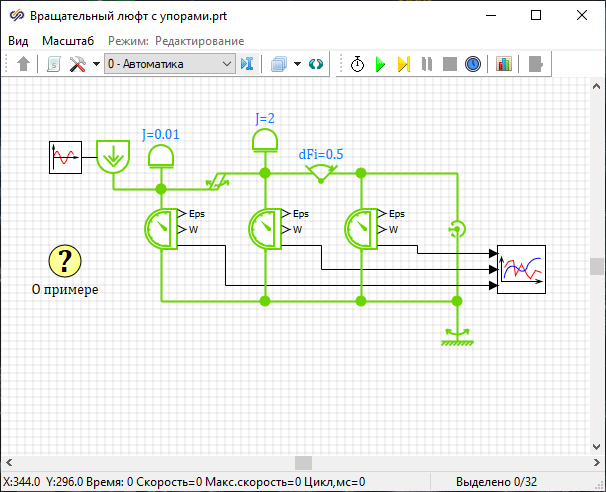Viewport: 606px width, 492px height.
Task: Stop the simulation with square button
Action: click(450, 64)
